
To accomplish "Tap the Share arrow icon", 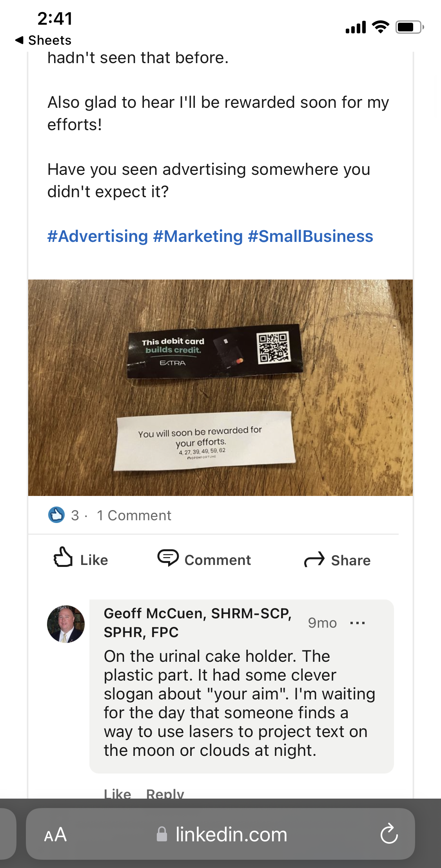I will 314,559.
